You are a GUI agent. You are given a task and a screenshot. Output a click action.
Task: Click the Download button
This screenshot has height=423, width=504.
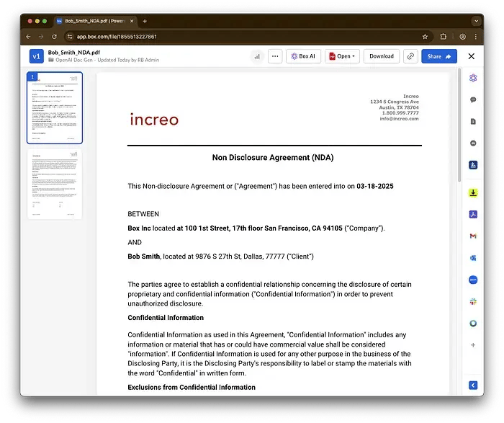pyautogui.click(x=381, y=56)
